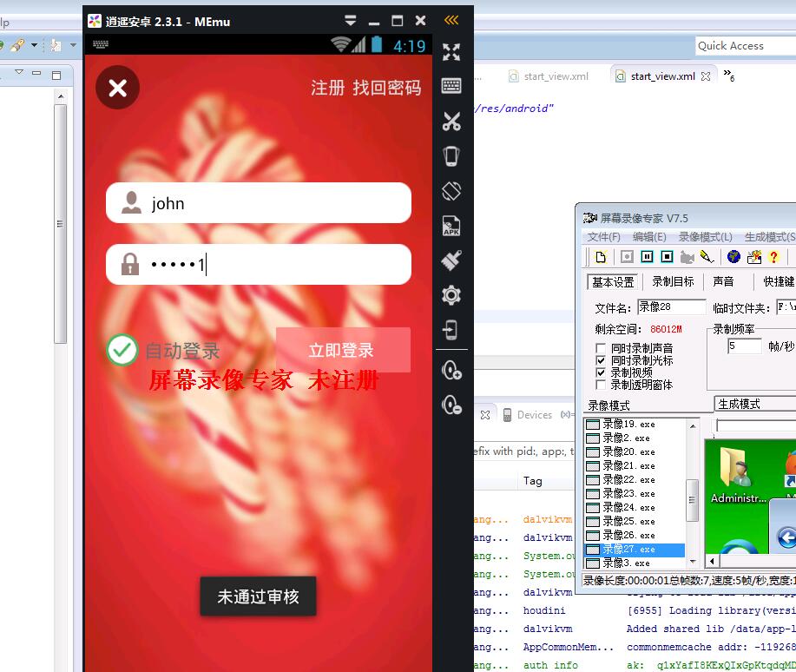This screenshot has height=672, width=796.
Task: Click the register icon beside the globe
Action: 754,257
